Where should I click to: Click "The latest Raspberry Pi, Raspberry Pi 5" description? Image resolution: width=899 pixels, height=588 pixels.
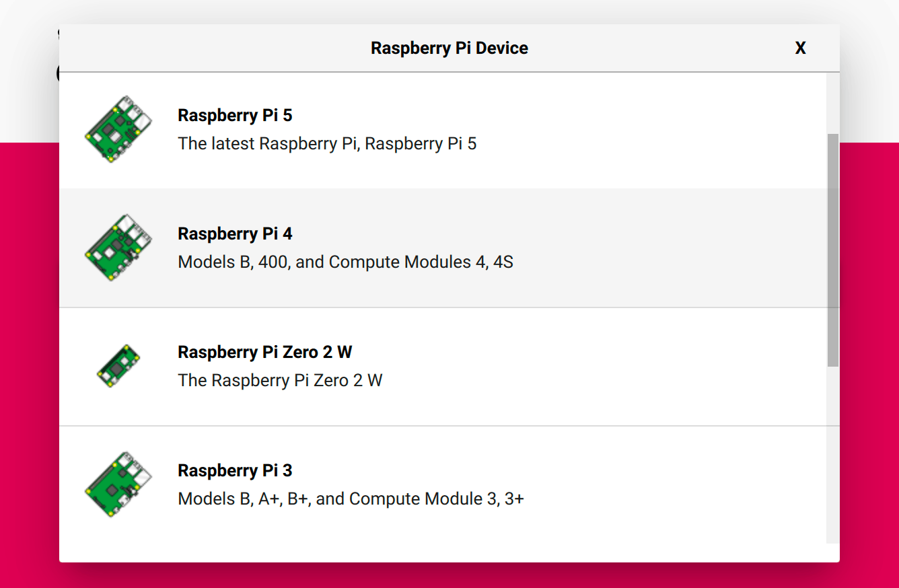(327, 144)
